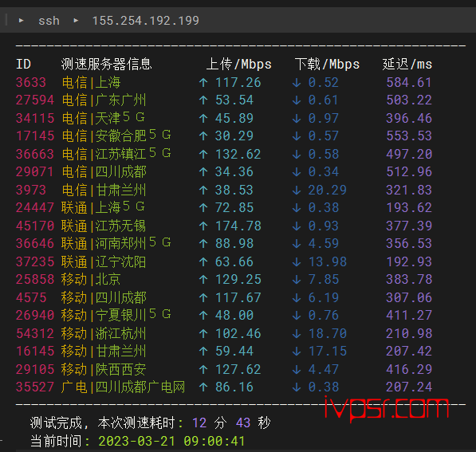The height and width of the screenshot is (452, 476).
Task: Click upload arrow in 四川成都广电网 row
Action: [203, 387]
